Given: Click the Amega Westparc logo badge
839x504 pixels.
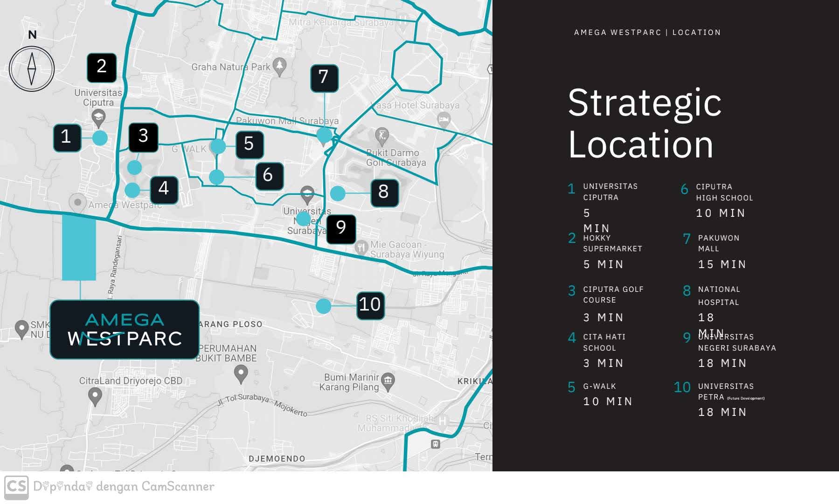Looking at the screenshot, I should [x=125, y=330].
